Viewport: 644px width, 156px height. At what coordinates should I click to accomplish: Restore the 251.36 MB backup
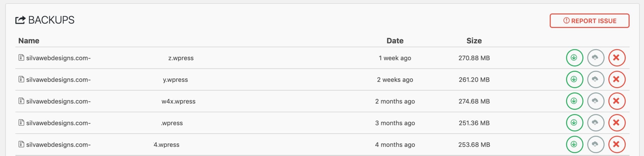(596, 123)
